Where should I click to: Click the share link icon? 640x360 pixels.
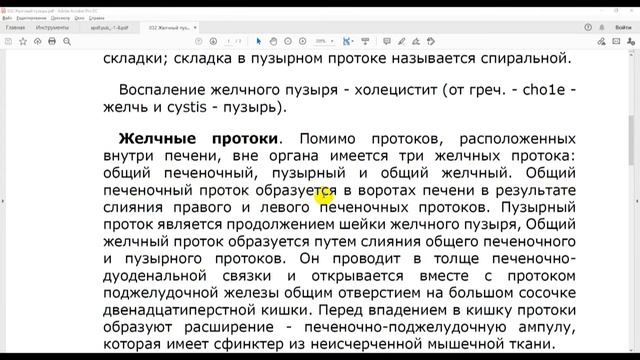(601, 41)
